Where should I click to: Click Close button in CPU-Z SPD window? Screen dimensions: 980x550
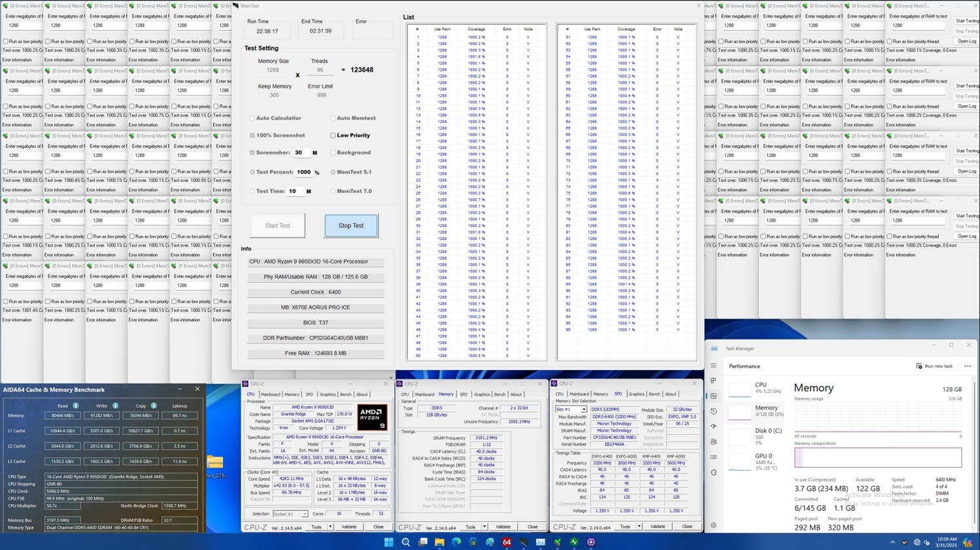point(687,526)
